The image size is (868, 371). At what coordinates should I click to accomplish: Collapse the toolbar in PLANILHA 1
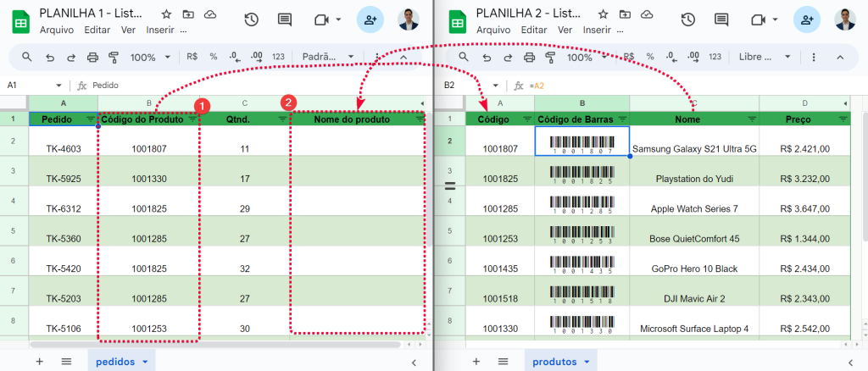pos(403,57)
